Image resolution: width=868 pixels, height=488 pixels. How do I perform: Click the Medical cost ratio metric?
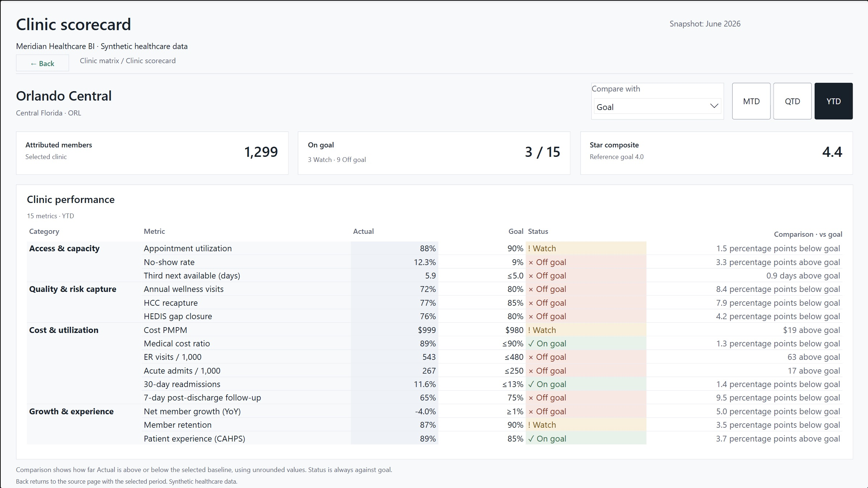tap(177, 343)
